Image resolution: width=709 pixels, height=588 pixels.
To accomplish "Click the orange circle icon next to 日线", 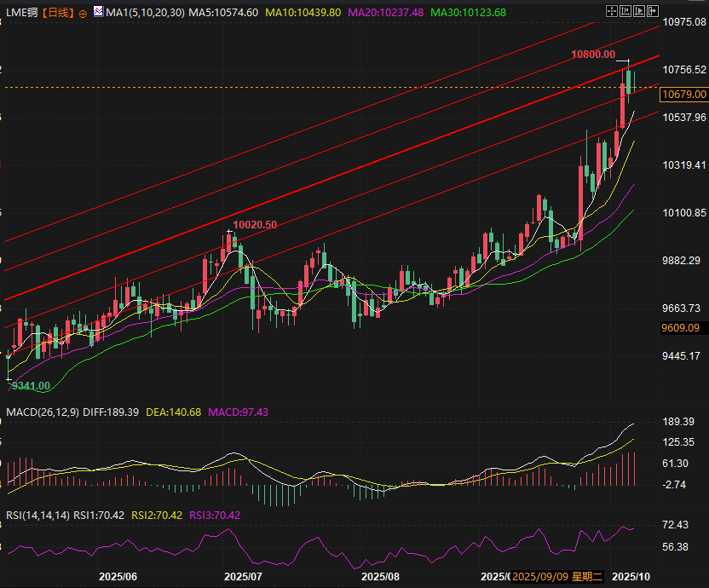I will click(83, 13).
